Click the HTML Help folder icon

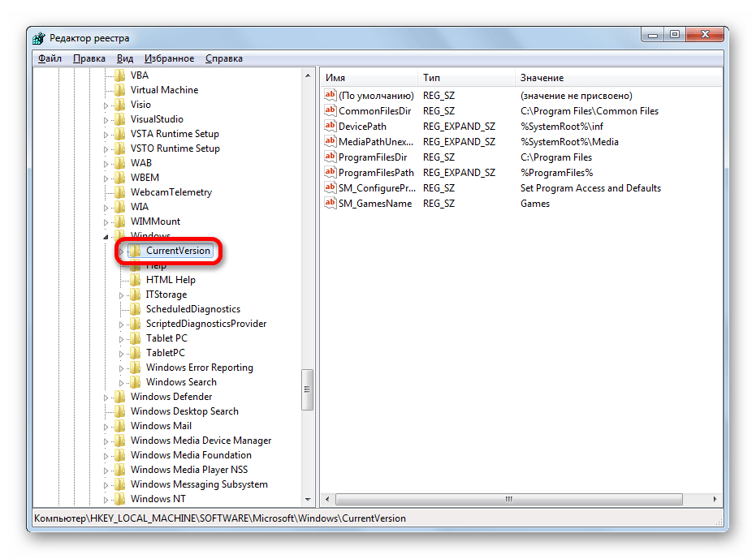coord(136,280)
